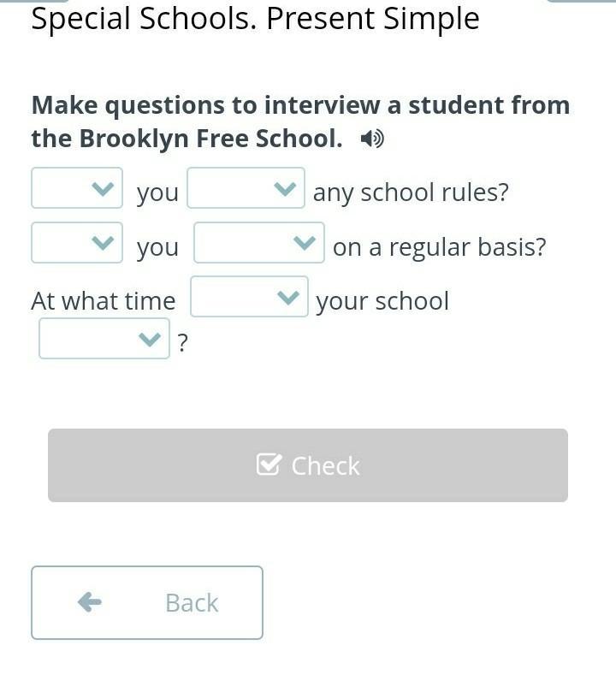Click the standalone question mark after last dropdown
The width and height of the screenshot is (616, 675).
pos(183,343)
